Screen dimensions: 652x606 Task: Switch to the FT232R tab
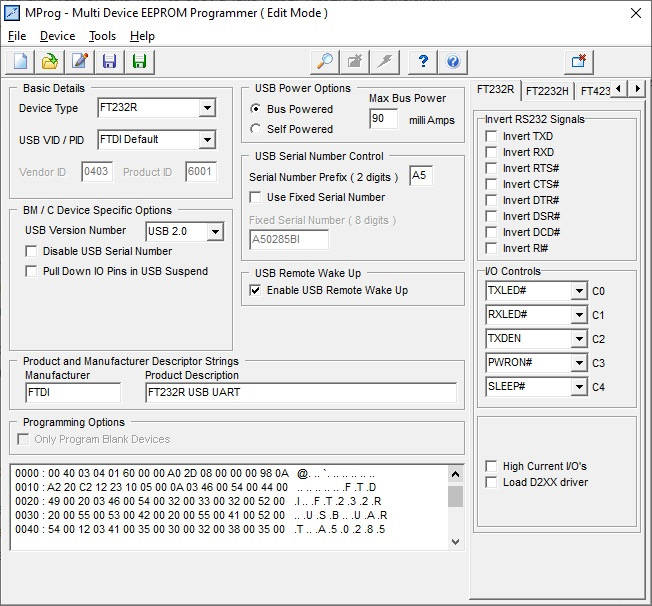495,89
